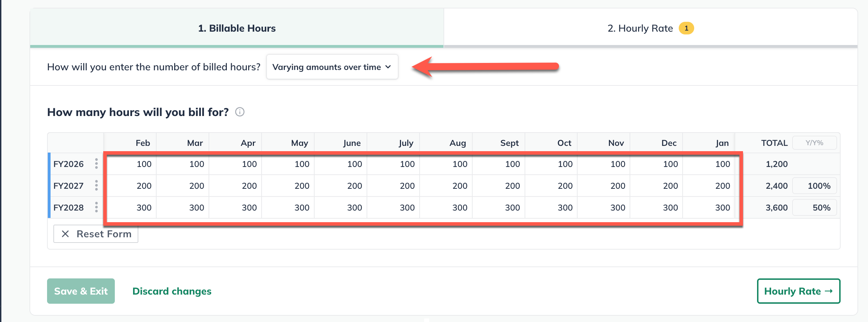Image resolution: width=868 pixels, height=322 pixels.
Task: Click the Save & Exit button
Action: pos(81,291)
